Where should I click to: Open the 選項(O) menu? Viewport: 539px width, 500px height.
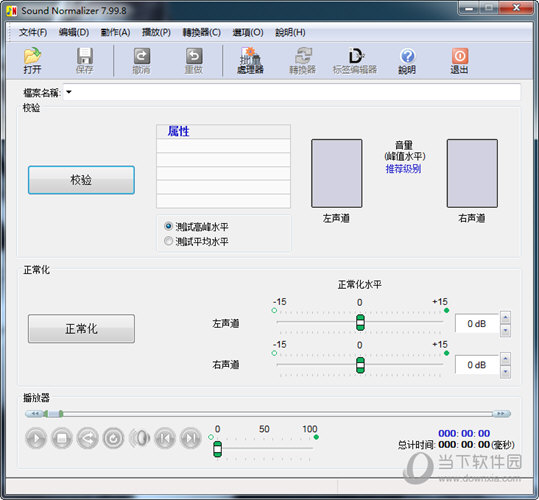pos(248,33)
